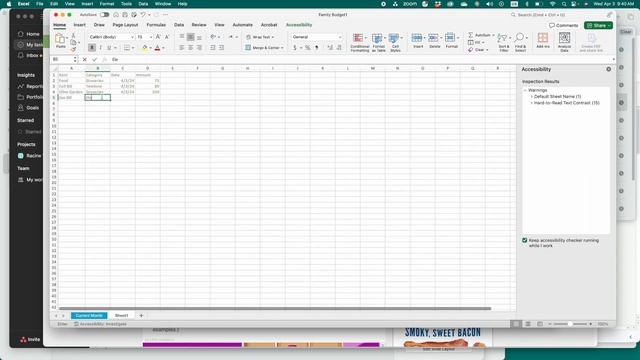Click the Cut scissors icon
640x360 pixels.
pyautogui.click(x=73, y=36)
